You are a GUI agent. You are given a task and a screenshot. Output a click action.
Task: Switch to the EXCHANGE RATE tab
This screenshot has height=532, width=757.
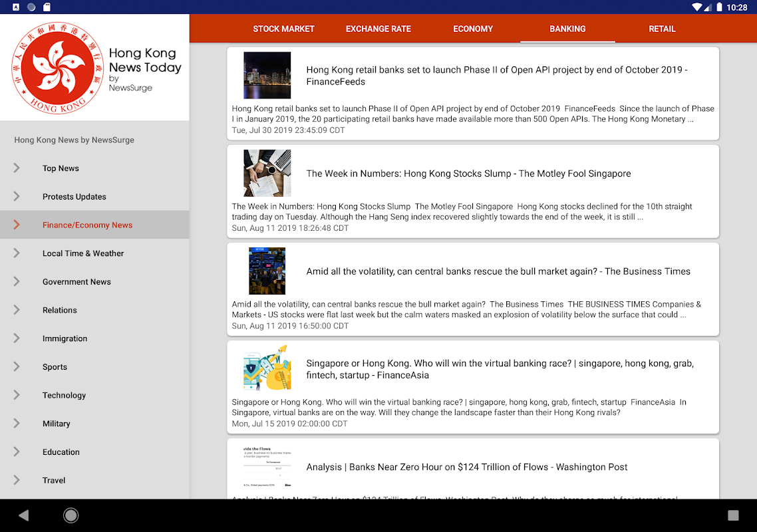click(378, 29)
